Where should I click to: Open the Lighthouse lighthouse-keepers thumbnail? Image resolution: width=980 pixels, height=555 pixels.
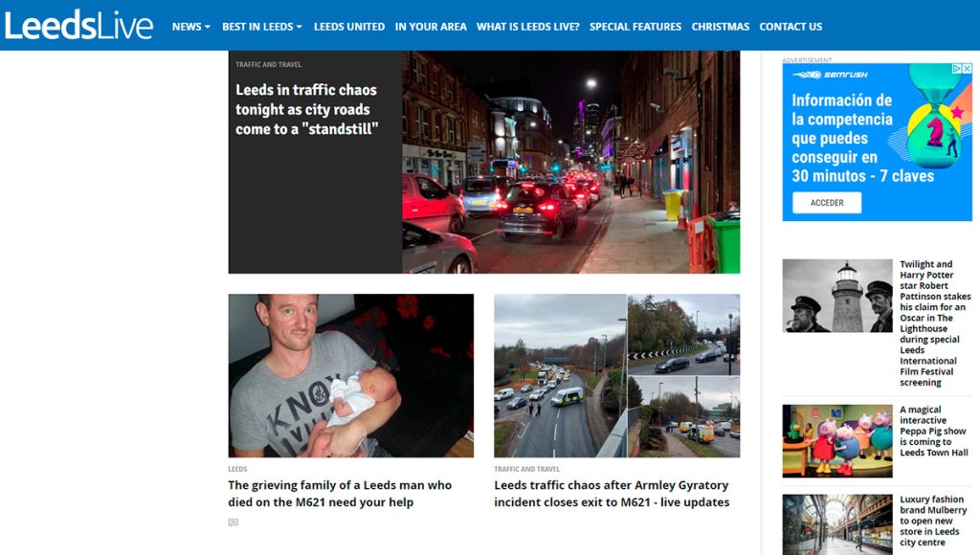[837, 296]
